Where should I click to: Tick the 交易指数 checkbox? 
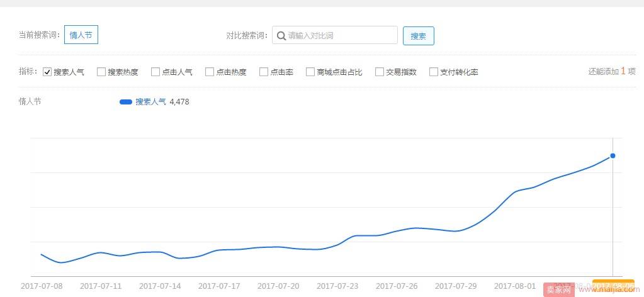(x=380, y=72)
